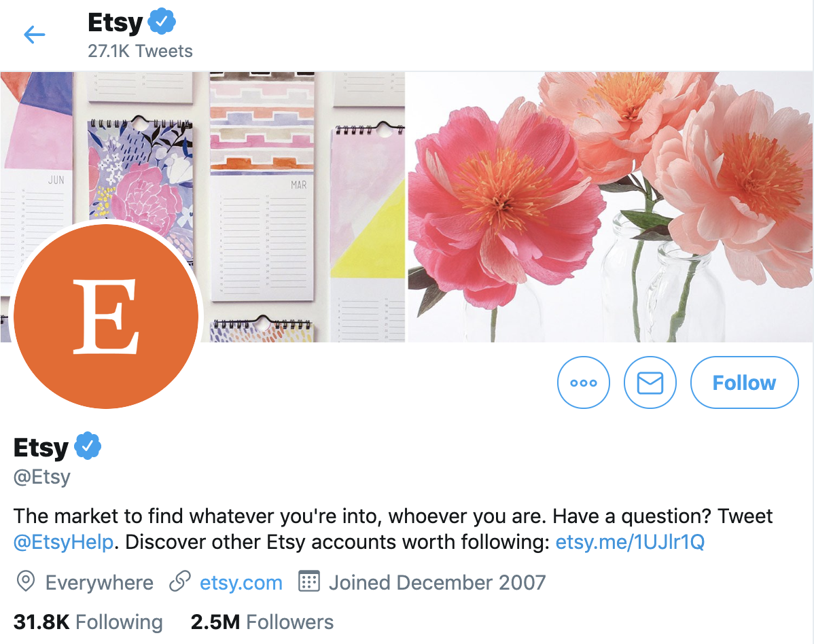This screenshot has width=814, height=644.
Task: Open the orange Etsy profile picture
Action: coord(106,316)
